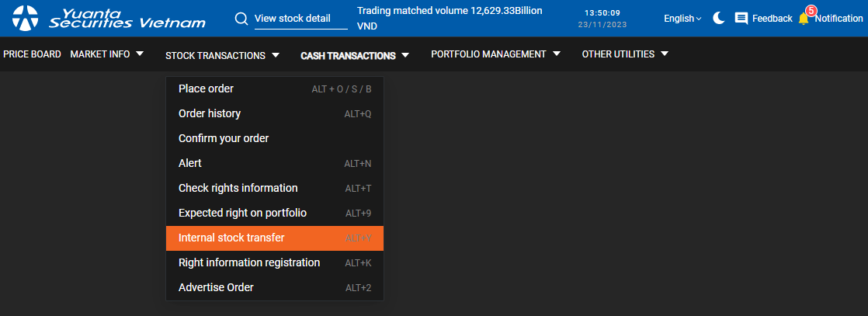
Task: Choose Confirm your order
Action: pyautogui.click(x=224, y=138)
